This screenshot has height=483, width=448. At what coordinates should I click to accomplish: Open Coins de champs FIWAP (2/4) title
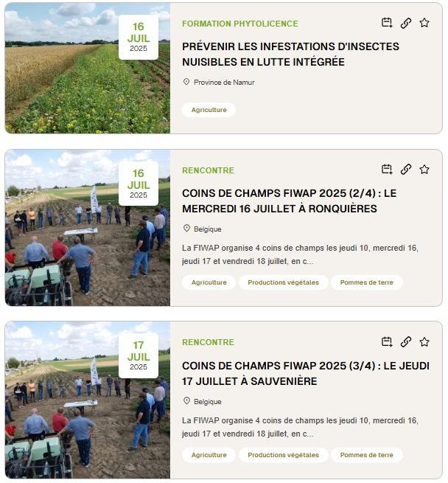[x=289, y=201]
